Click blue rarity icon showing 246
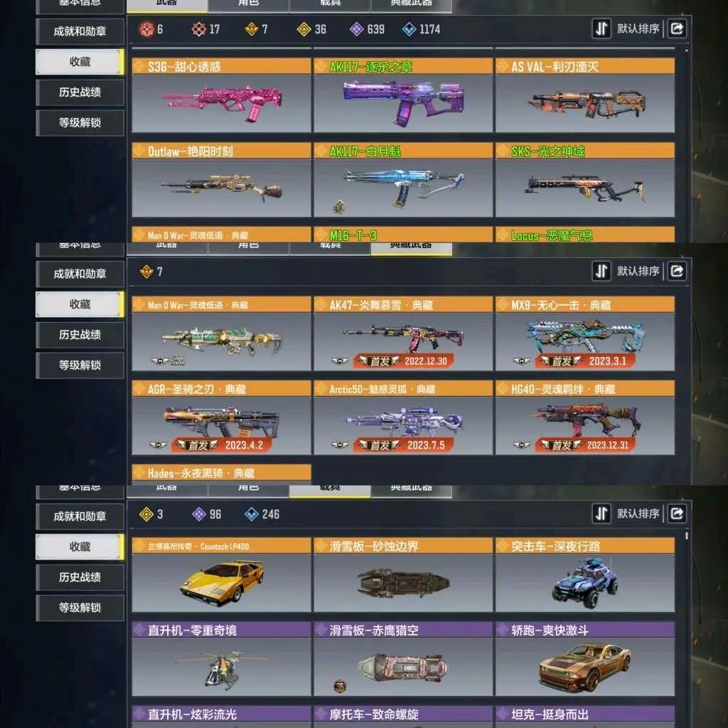Image resolution: width=728 pixels, height=728 pixels. point(251,514)
